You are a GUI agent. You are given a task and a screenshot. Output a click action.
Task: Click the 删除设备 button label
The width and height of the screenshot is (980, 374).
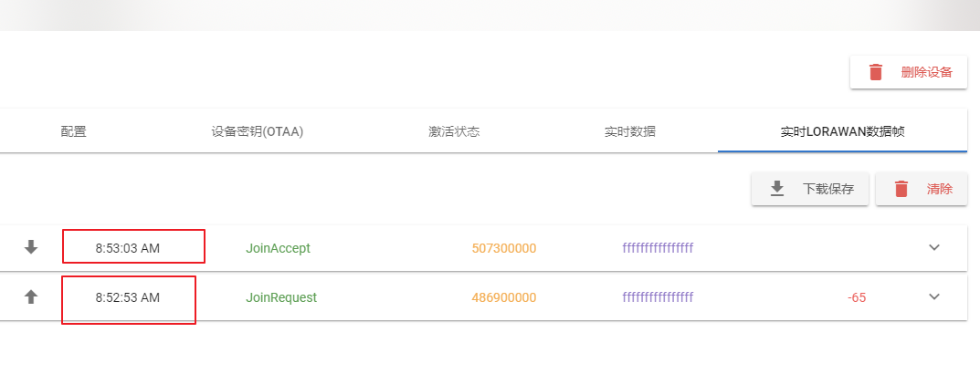(926, 72)
